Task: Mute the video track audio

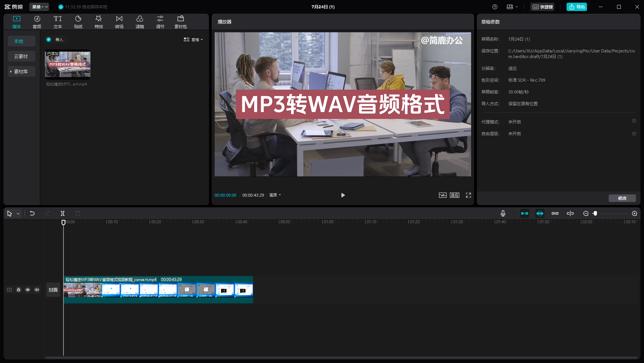Action: click(37, 290)
